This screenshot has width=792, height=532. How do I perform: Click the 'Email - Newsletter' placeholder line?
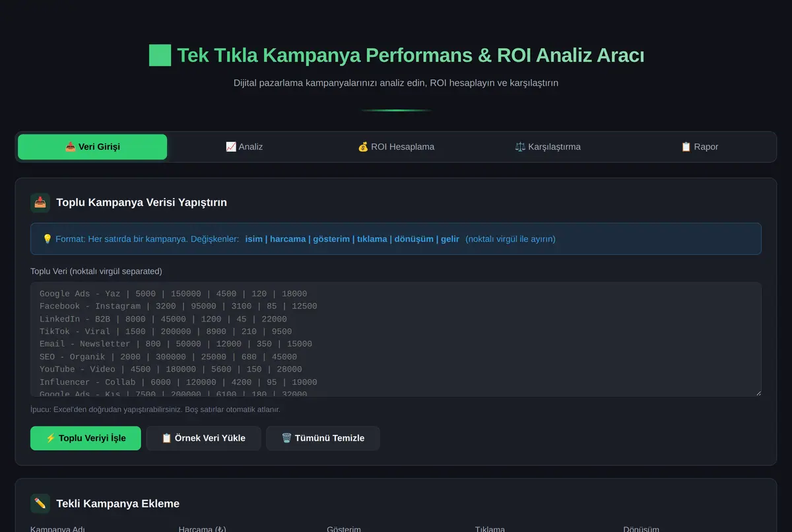(x=176, y=344)
